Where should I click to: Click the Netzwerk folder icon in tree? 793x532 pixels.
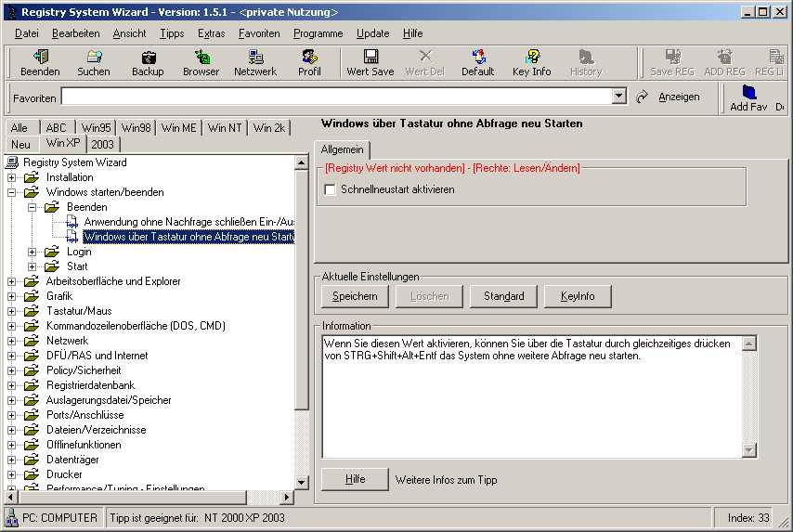coord(32,341)
